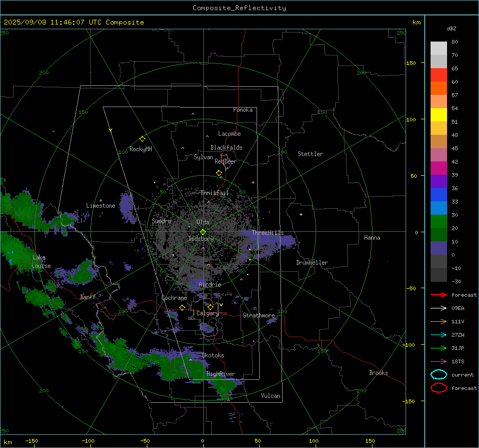
Task: Click the yellow diamond marker above RockyMH
Action: [142, 139]
